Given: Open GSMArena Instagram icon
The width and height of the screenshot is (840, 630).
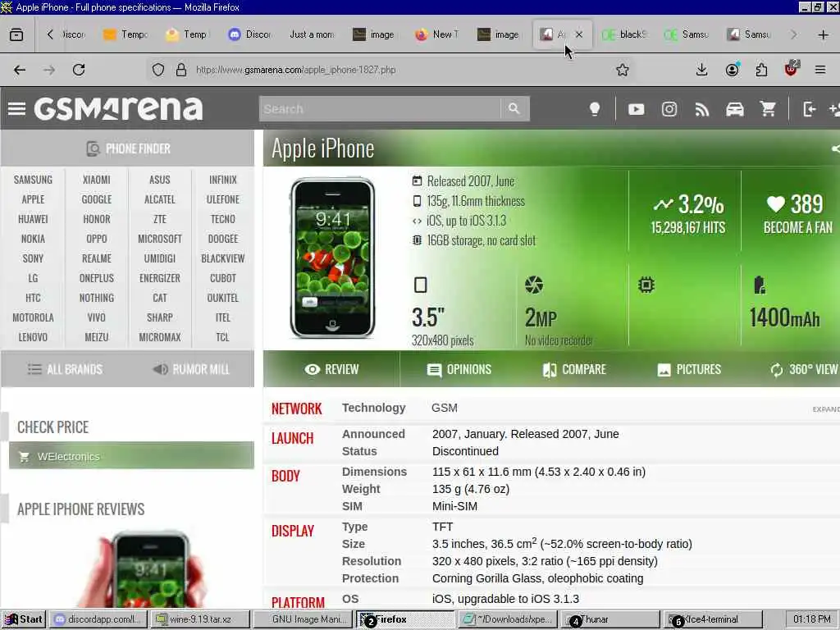Looking at the screenshot, I should 669,109.
